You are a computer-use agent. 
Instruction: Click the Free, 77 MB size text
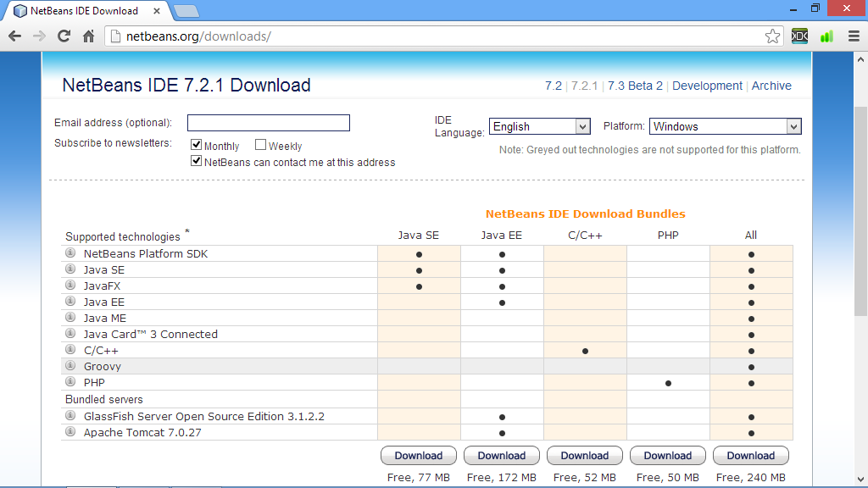click(x=419, y=478)
